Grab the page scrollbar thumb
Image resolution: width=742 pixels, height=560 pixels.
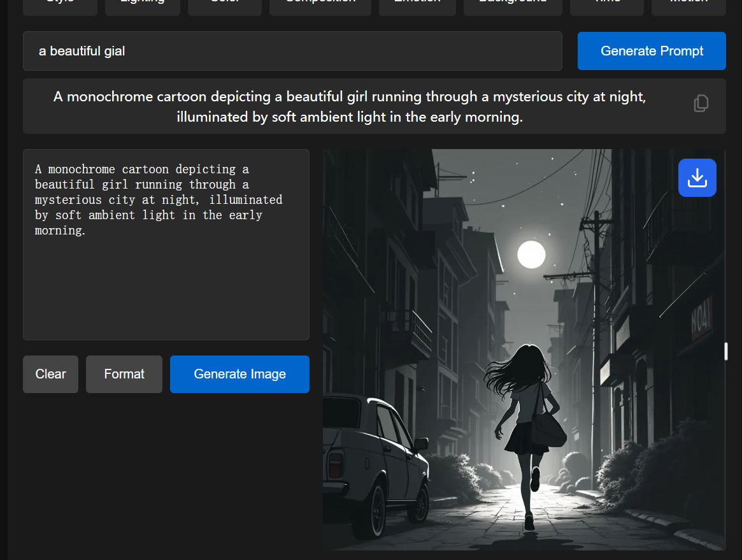[726, 351]
